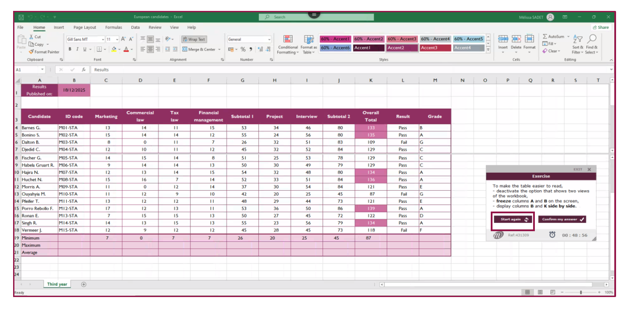Viewport: 644px width, 311px height.
Task: Click the Paste clipboard icon
Action: [x=21, y=39]
